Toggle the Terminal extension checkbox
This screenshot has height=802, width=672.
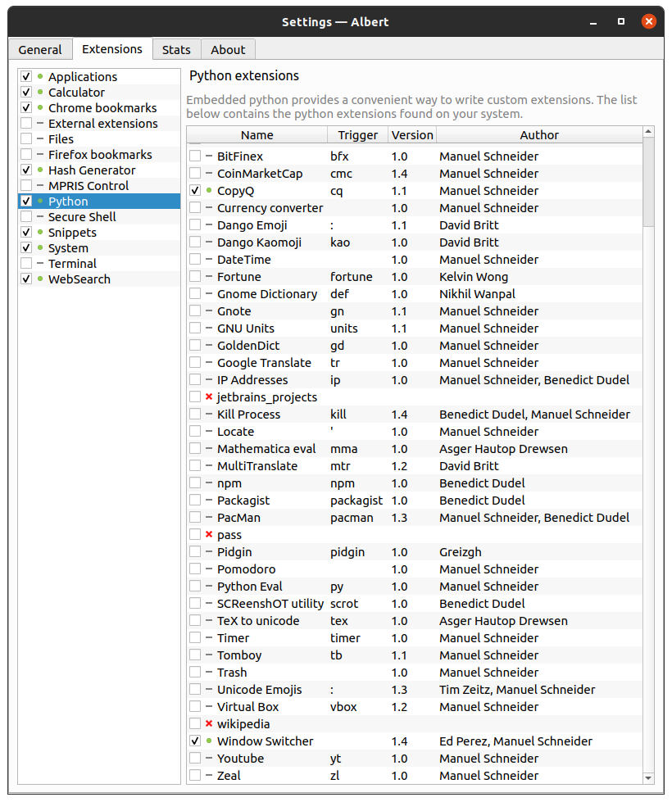point(26,264)
